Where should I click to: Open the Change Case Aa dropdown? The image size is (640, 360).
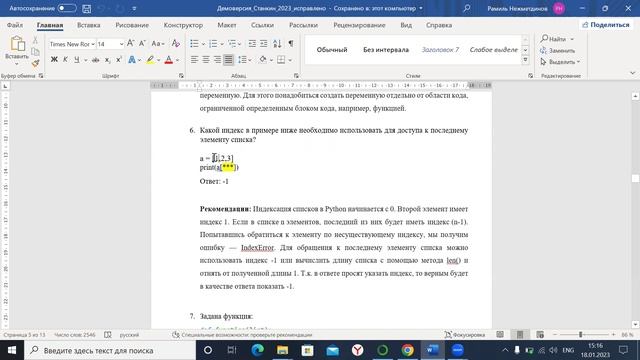(158, 43)
